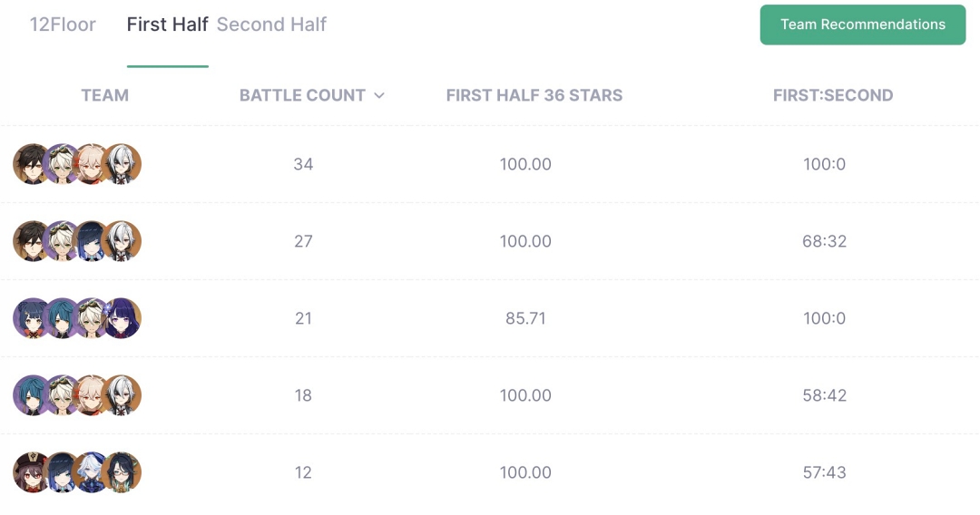Click first character avatar in 34-battle team
Viewport: 980px width, 515px height.
point(33,164)
